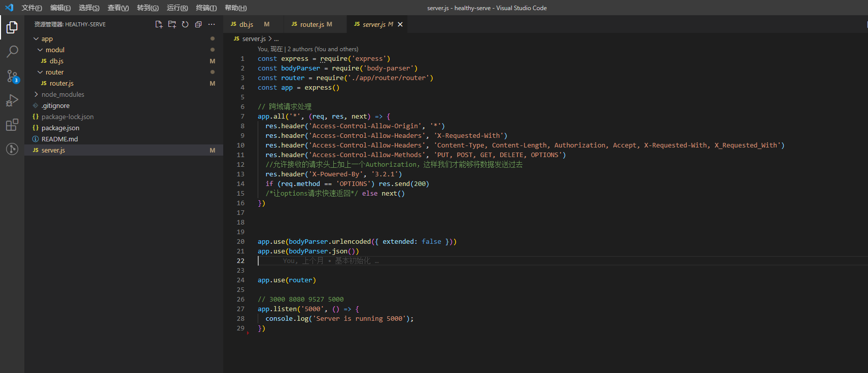This screenshot has height=373, width=868.
Task: Click 'app.use(router)' on line 24
Action: [x=287, y=280]
